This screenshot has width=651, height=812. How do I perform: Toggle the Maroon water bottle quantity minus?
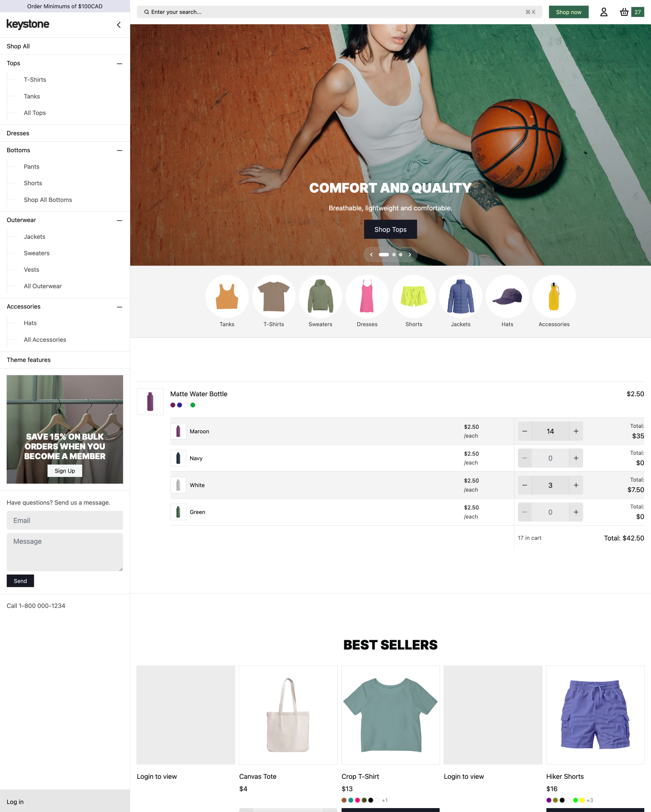[x=524, y=431]
